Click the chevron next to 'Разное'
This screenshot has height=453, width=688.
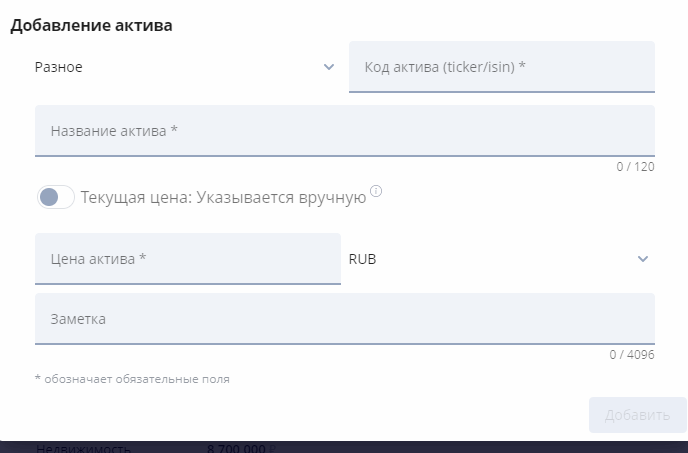[x=329, y=67]
